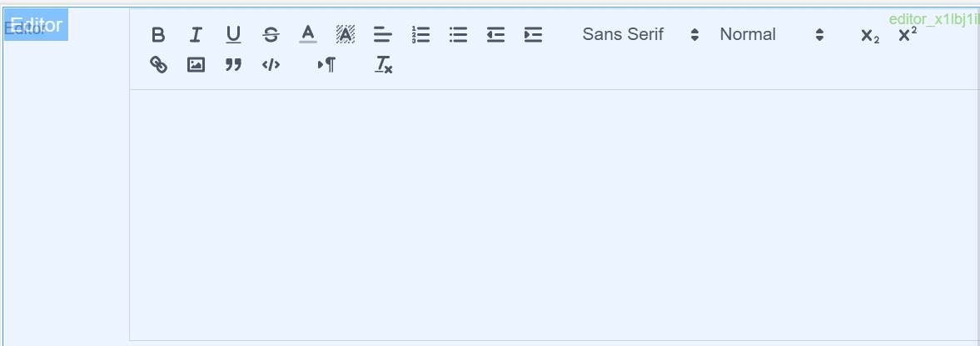980x346 pixels.
Task: Open the Sans Serif font dropdown
Action: tap(640, 35)
